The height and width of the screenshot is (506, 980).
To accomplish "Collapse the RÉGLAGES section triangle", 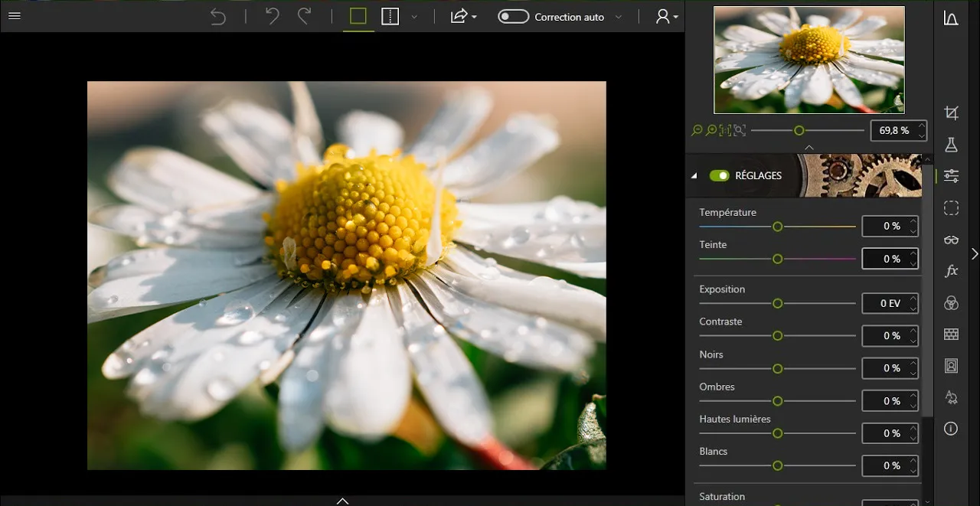I will click(694, 176).
